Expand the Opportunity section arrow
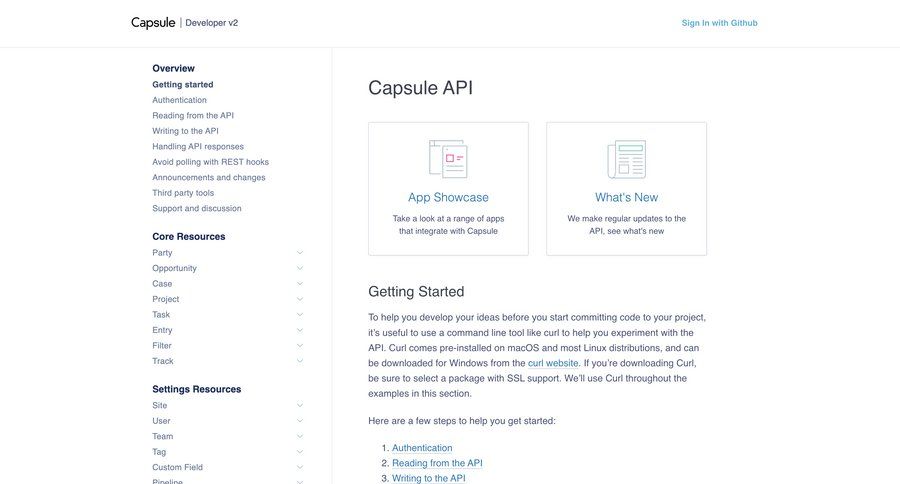The height and width of the screenshot is (484, 900). tap(299, 268)
